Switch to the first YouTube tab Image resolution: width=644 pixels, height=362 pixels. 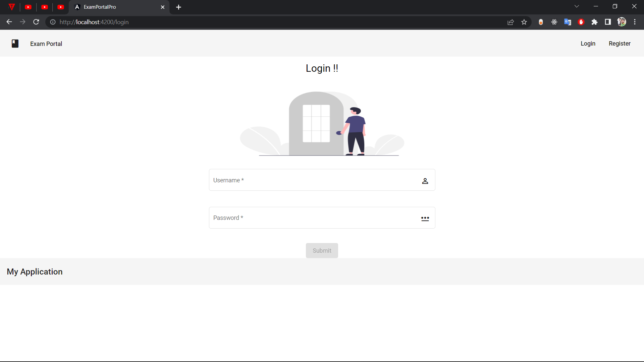[28, 7]
